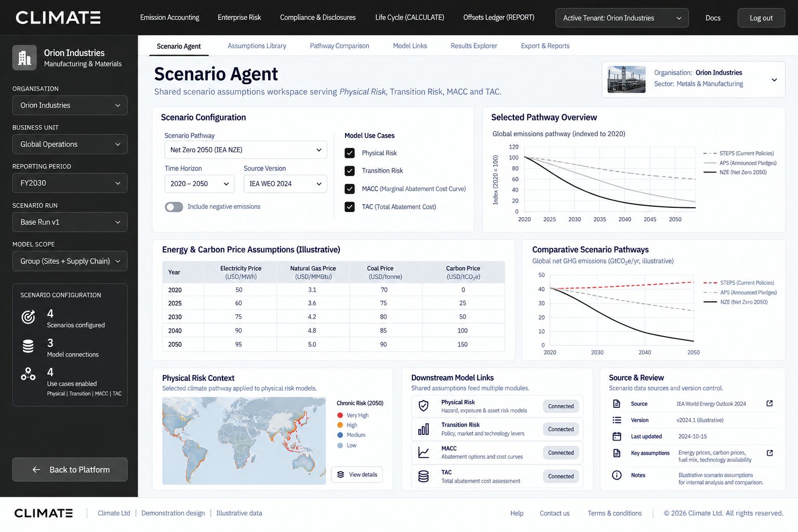Click the CLIMATE logo in the top bar
This screenshot has width=798, height=532.
click(58, 18)
